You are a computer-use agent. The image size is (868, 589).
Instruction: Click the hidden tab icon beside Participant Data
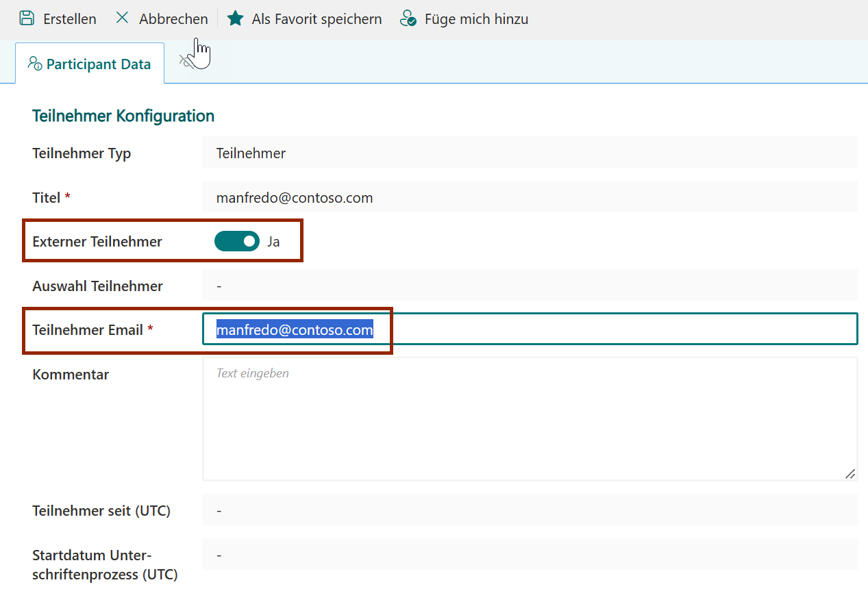pos(186,61)
